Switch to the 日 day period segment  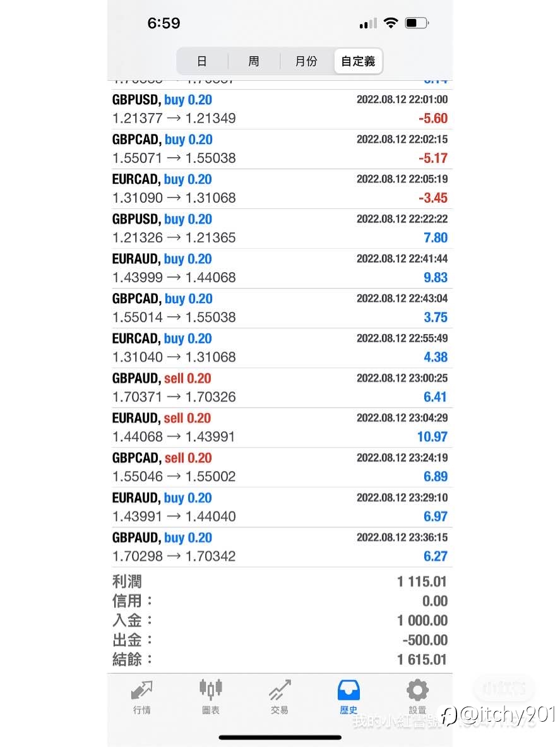[202, 61]
